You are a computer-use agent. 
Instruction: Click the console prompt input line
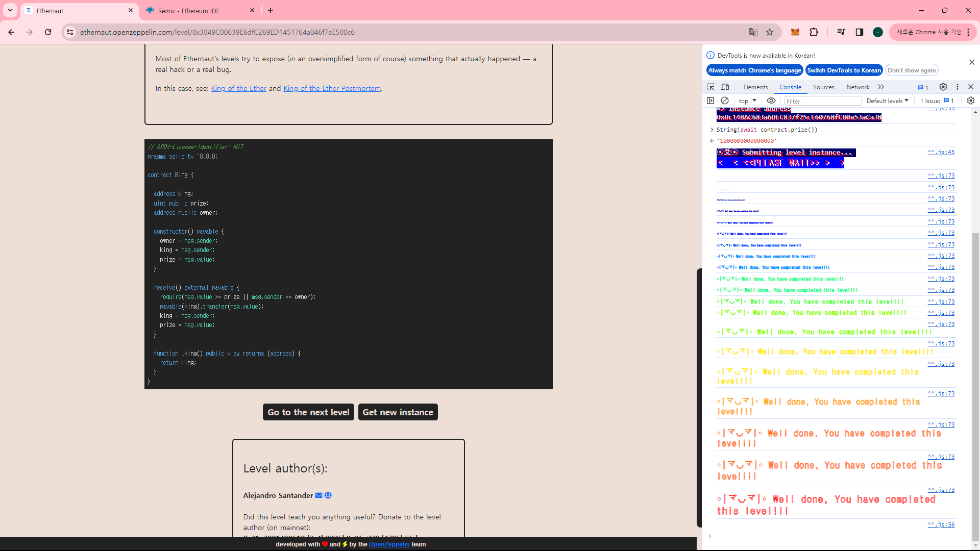[x=837, y=536]
